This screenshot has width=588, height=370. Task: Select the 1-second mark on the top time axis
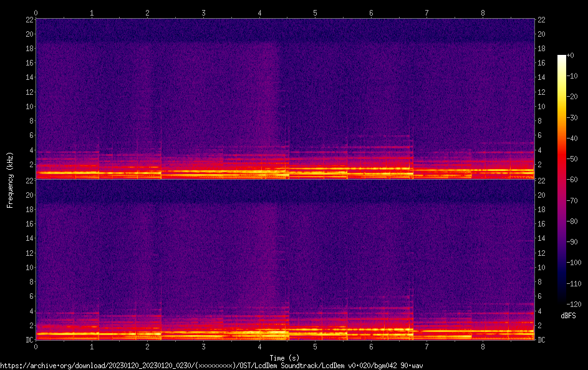(x=92, y=12)
